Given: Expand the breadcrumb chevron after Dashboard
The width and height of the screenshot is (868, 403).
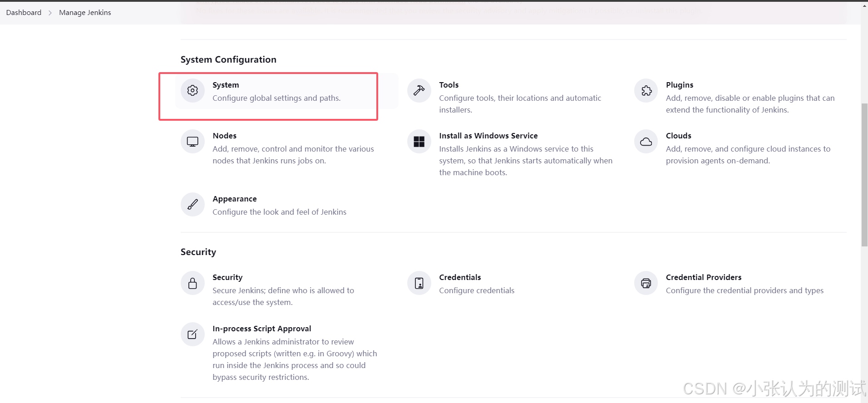Looking at the screenshot, I should tap(50, 13).
